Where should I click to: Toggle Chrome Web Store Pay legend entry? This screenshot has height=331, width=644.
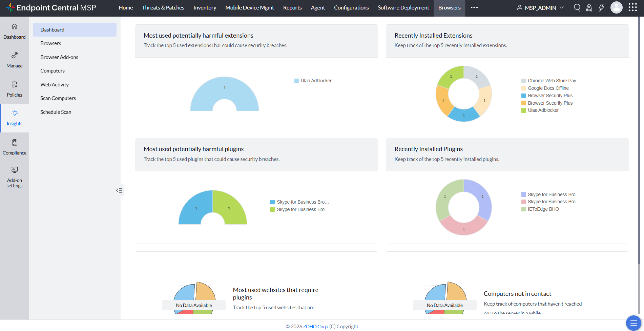pyautogui.click(x=551, y=81)
